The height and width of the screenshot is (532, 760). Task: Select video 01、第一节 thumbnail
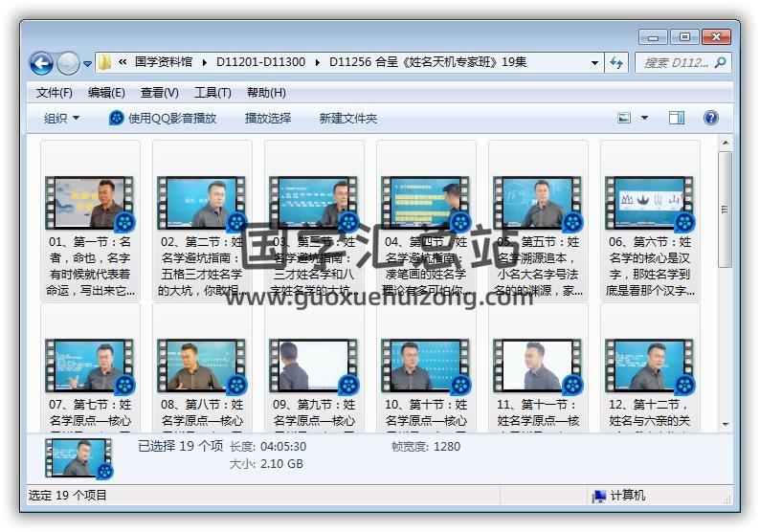[90, 203]
